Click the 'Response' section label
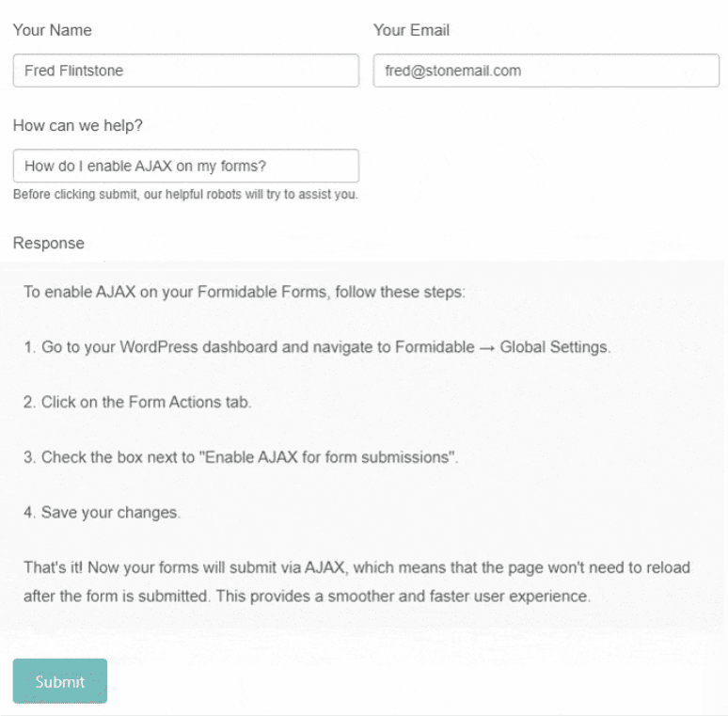The image size is (728, 716). (49, 243)
